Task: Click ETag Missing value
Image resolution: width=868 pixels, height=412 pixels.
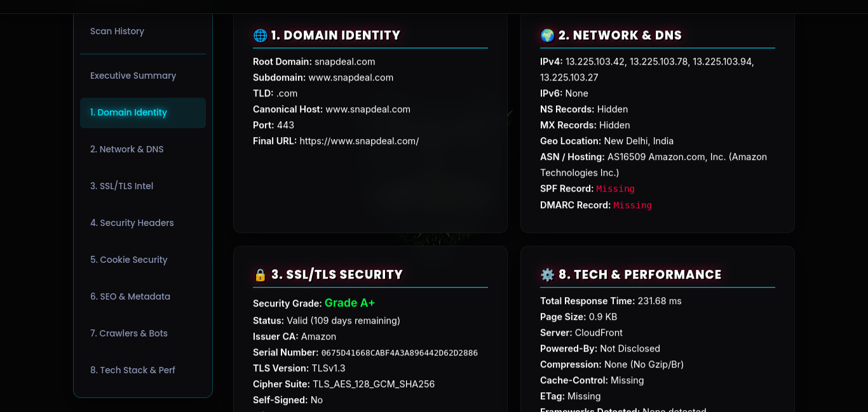Action: tap(584, 396)
